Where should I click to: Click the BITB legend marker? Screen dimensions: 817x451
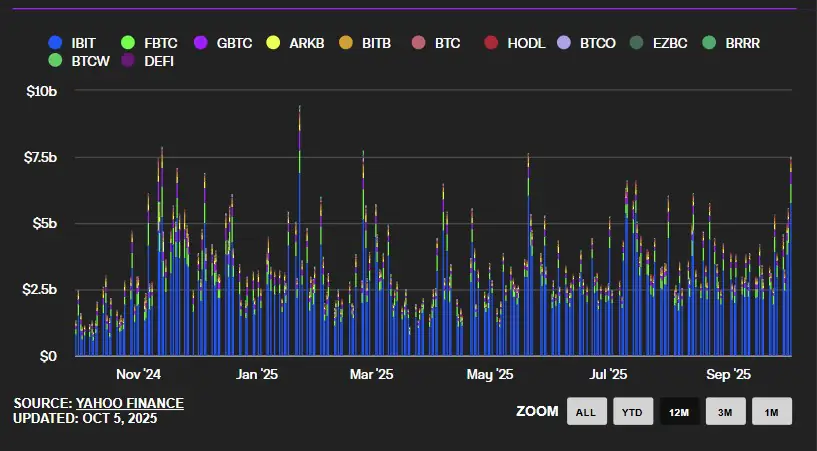pyautogui.click(x=346, y=43)
